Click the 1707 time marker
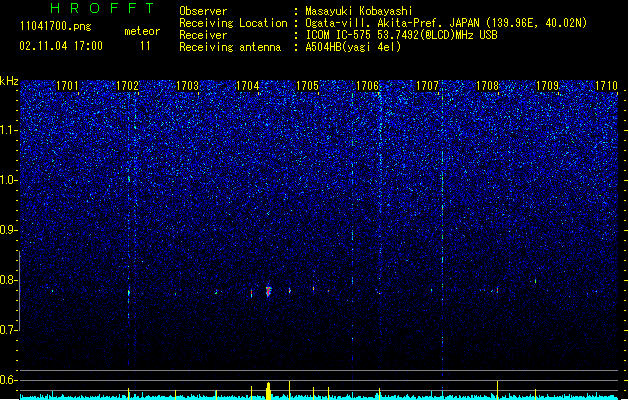629x400 pixels. [428, 86]
